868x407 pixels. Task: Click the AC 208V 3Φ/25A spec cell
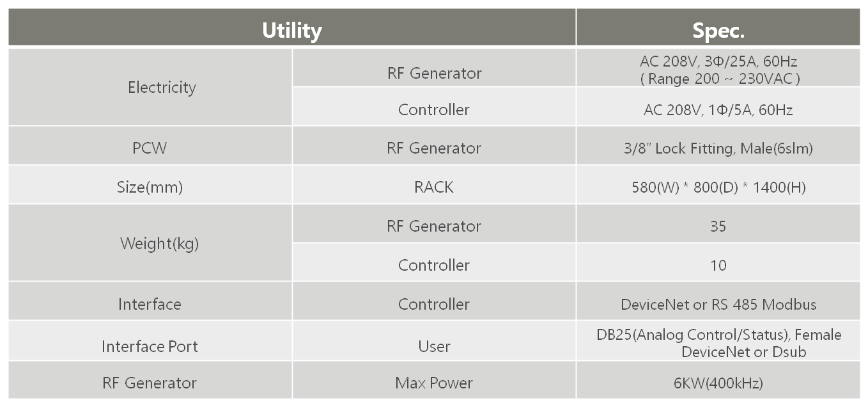pos(719,68)
